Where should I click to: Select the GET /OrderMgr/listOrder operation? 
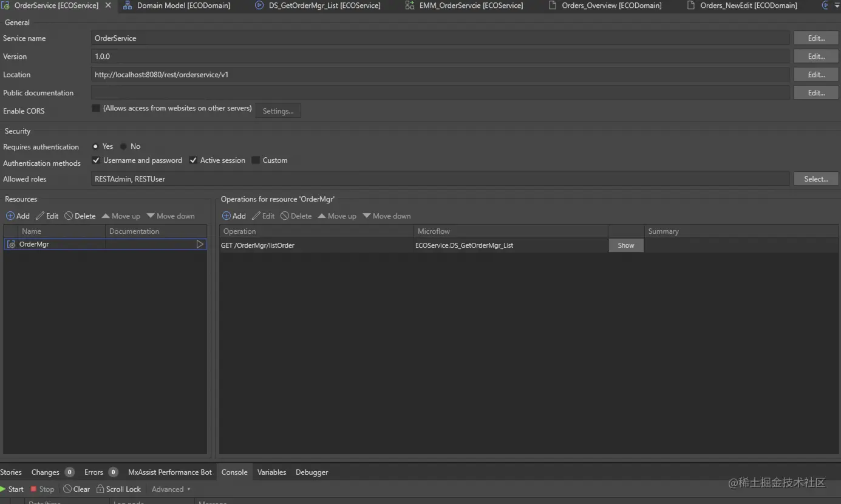click(317, 245)
